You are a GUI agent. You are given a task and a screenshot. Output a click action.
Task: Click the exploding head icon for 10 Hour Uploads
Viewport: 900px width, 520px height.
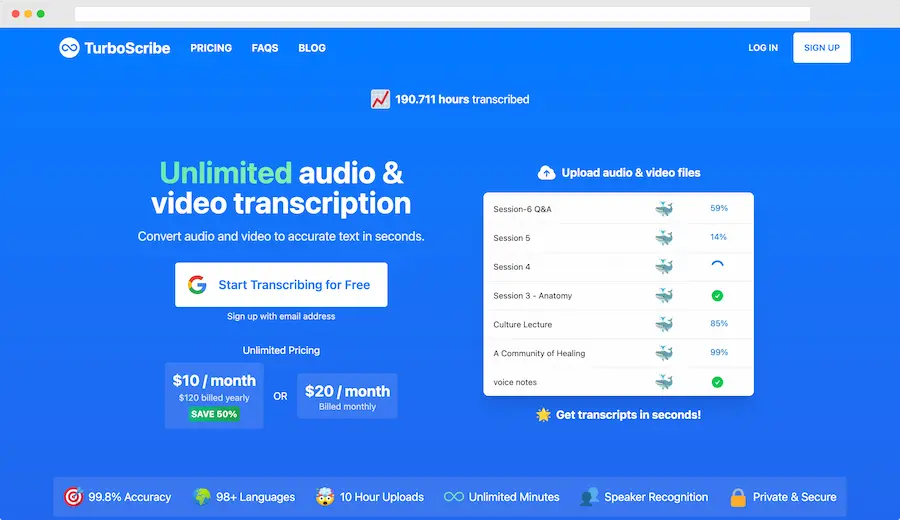tap(325, 497)
